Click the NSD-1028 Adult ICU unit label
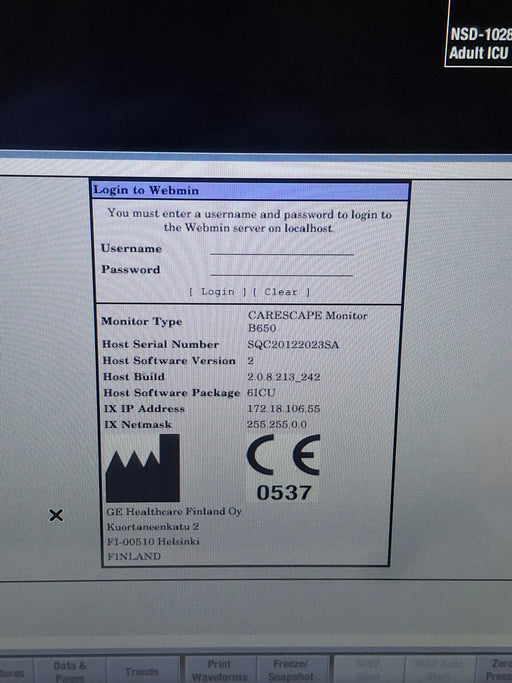This screenshot has width=512, height=683. tap(479, 44)
